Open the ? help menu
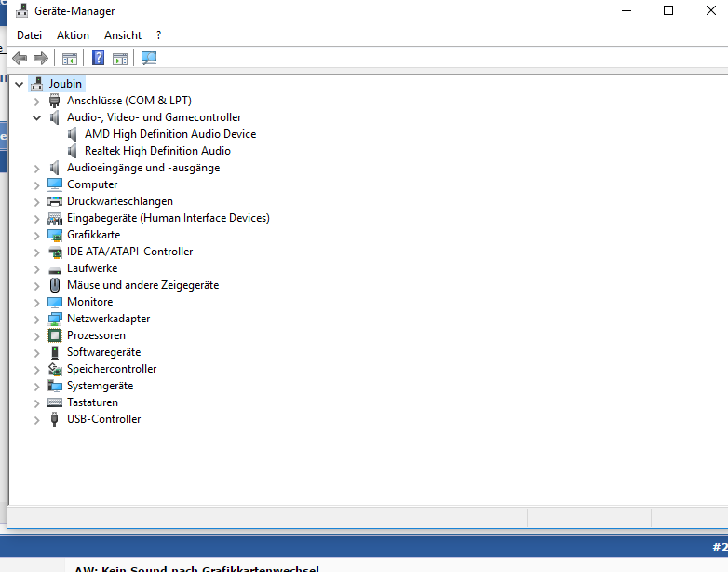This screenshot has width=728, height=572. 159,35
